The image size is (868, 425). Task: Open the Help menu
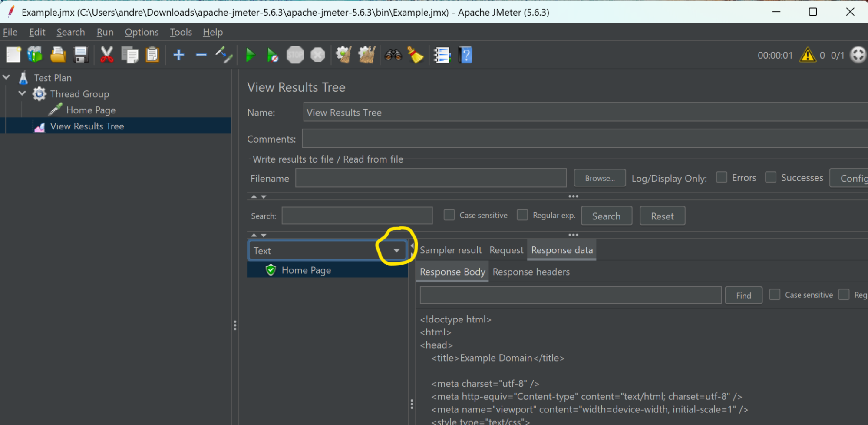point(213,32)
